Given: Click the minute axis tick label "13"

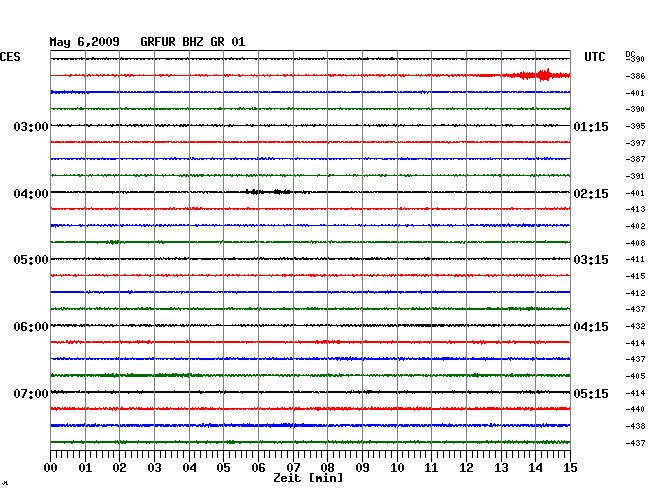Looking at the screenshot, I should (x=501, y=468).
